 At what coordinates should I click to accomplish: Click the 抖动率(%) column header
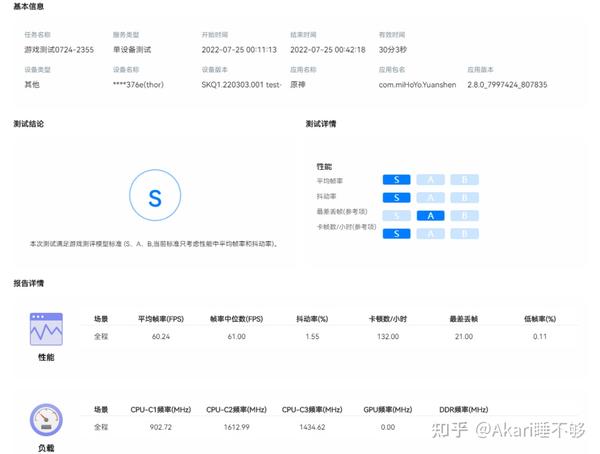pyautogui.click(x=312, y=319)
